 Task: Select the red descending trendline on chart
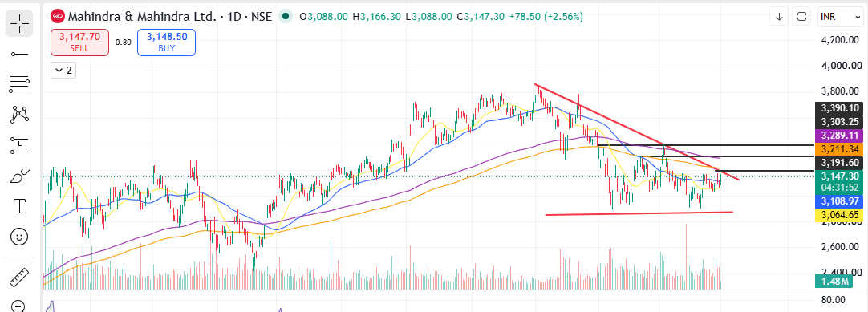[x=637, y=132]
